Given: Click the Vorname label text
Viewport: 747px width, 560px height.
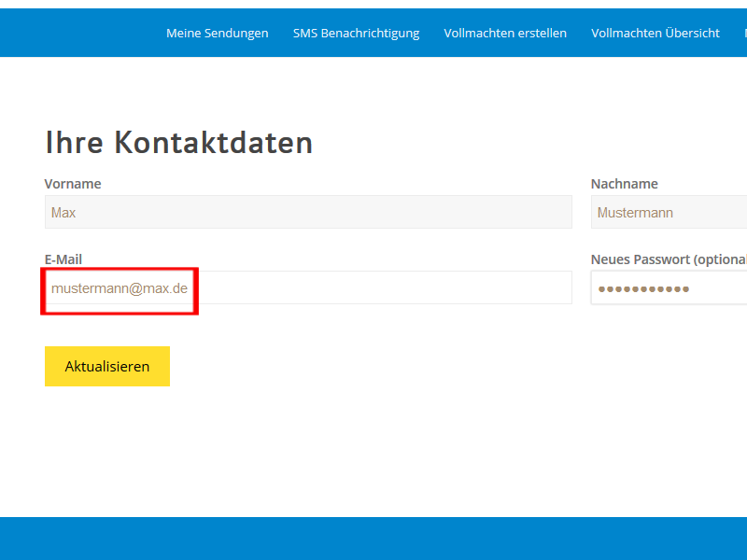Looking at the screenshot, I should tap(73, 184).
